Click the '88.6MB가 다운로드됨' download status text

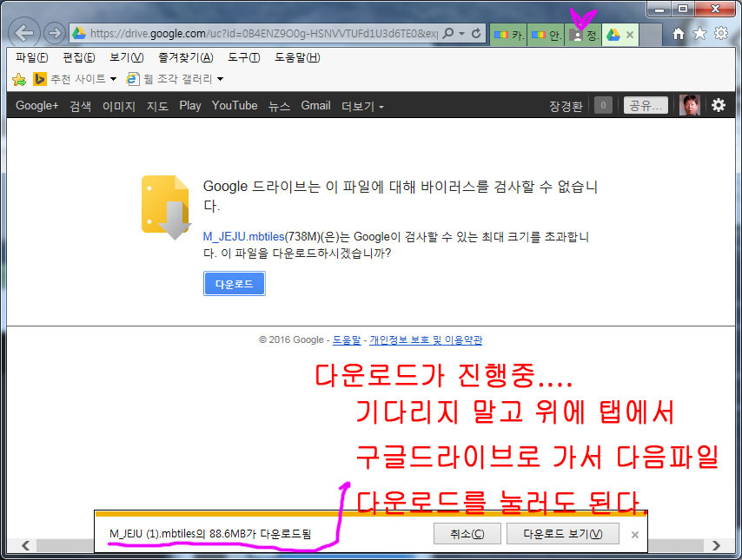261,534
